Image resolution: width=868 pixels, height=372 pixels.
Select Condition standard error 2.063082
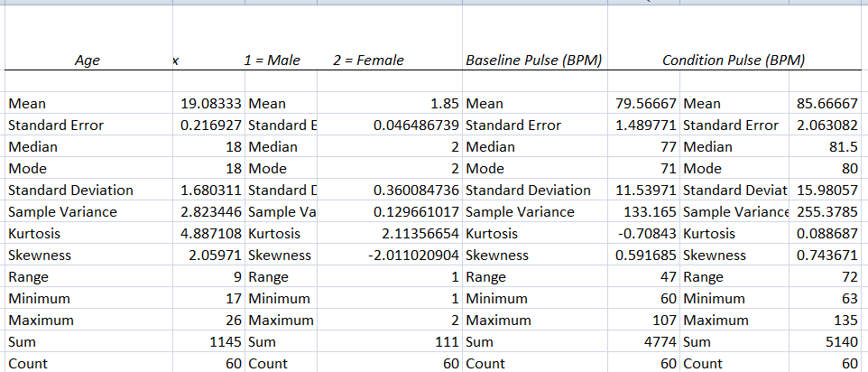pos(827,126)
